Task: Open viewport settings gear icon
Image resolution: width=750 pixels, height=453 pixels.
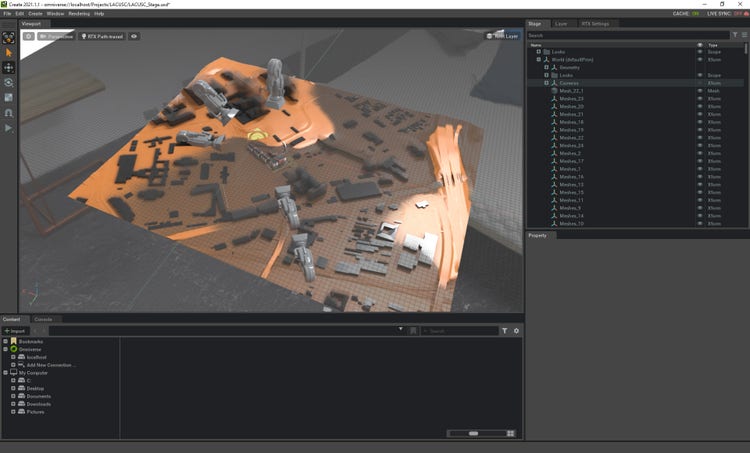Action: [x=28, y=36]
